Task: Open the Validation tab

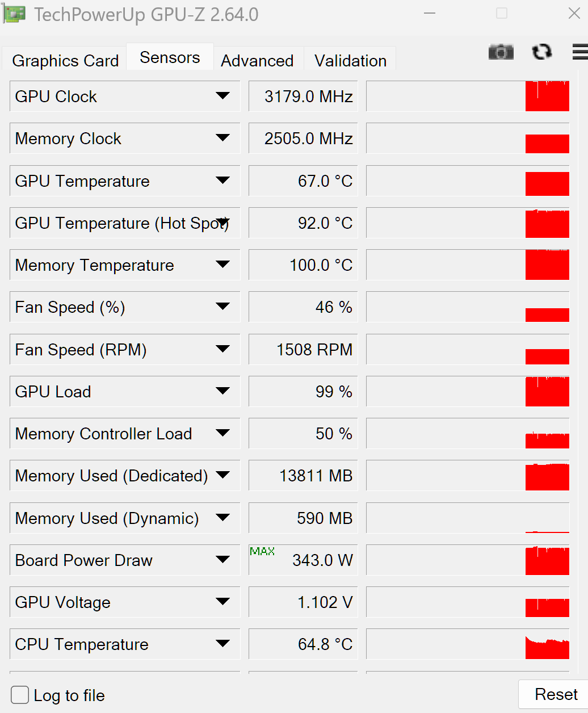Action: click(x=350, y=61)
